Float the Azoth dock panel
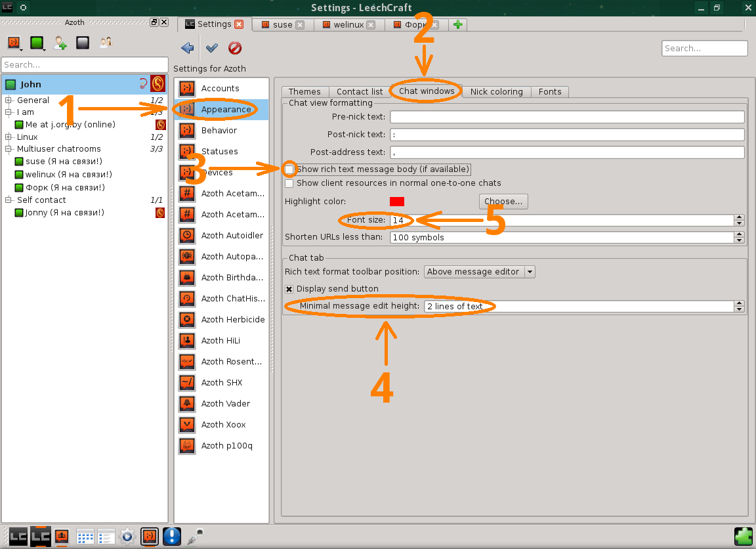This screenshot has width=756, height=549. [x=154, y=22]
